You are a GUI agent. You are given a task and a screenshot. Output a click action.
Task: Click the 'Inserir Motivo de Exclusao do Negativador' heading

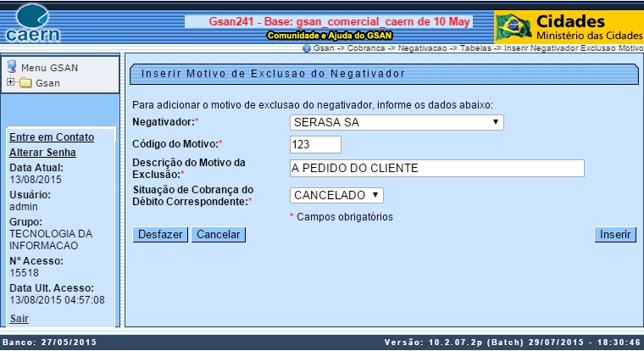click(x=273, y=74)
